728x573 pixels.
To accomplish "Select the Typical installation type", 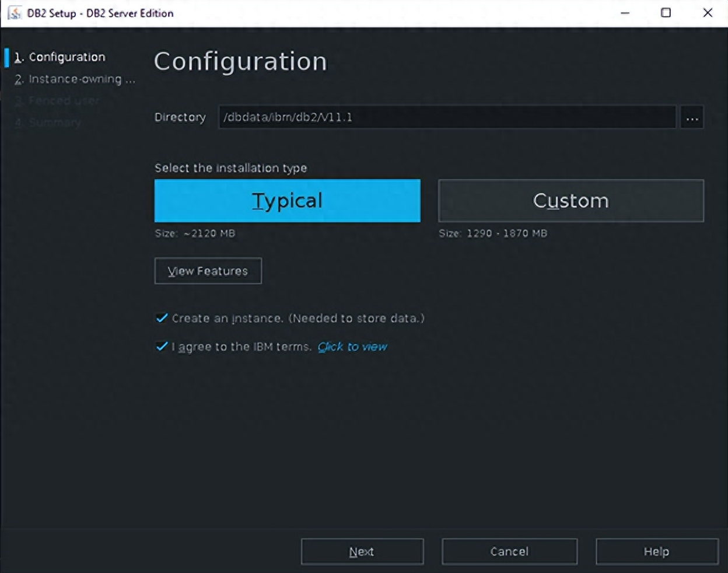I will coord(287,201).
